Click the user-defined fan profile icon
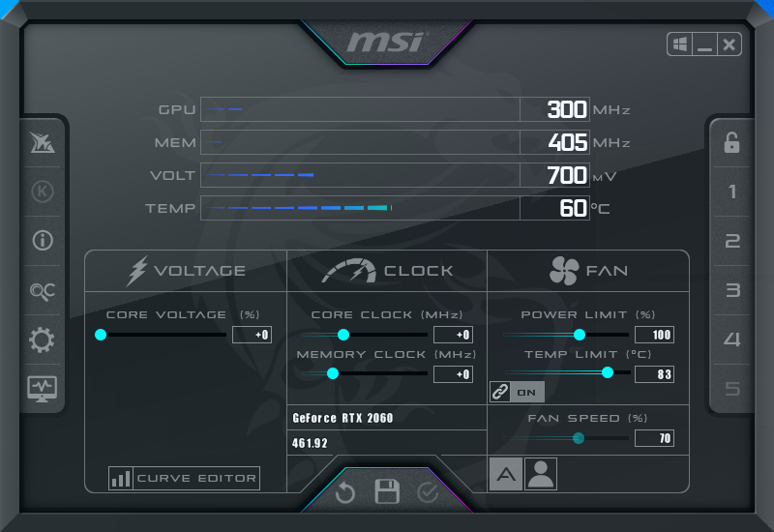This screenshot has height=532, width=774. point(541,474)
